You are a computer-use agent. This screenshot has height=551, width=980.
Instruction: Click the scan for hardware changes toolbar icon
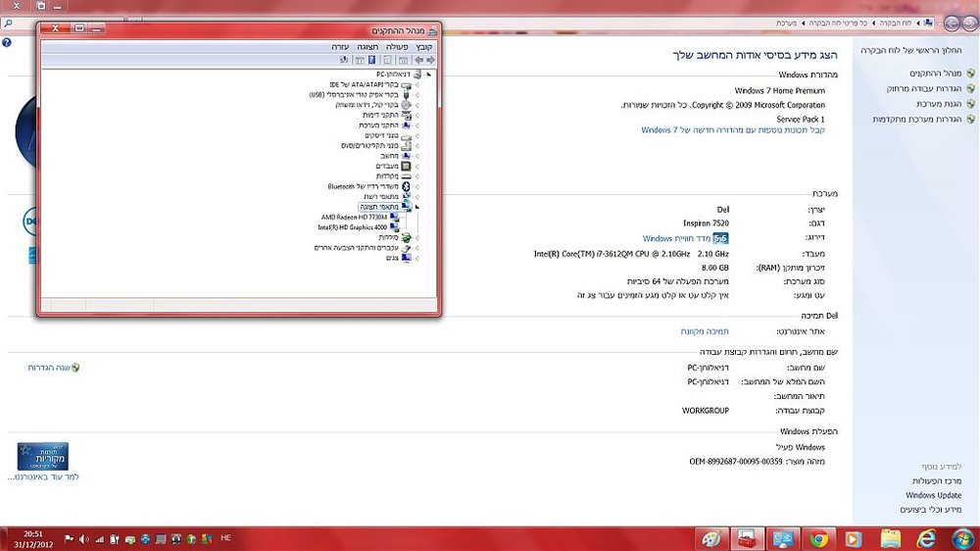[344, 60]
